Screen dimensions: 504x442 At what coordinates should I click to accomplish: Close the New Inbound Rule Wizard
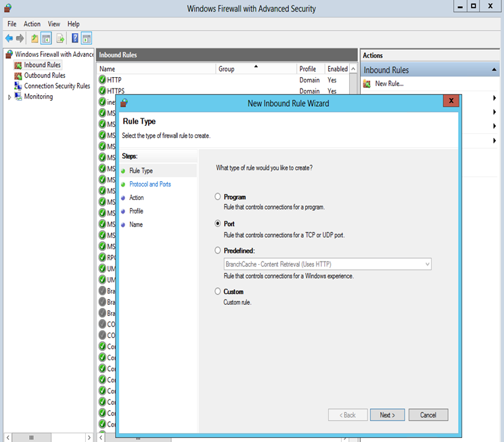click(451, 101)
